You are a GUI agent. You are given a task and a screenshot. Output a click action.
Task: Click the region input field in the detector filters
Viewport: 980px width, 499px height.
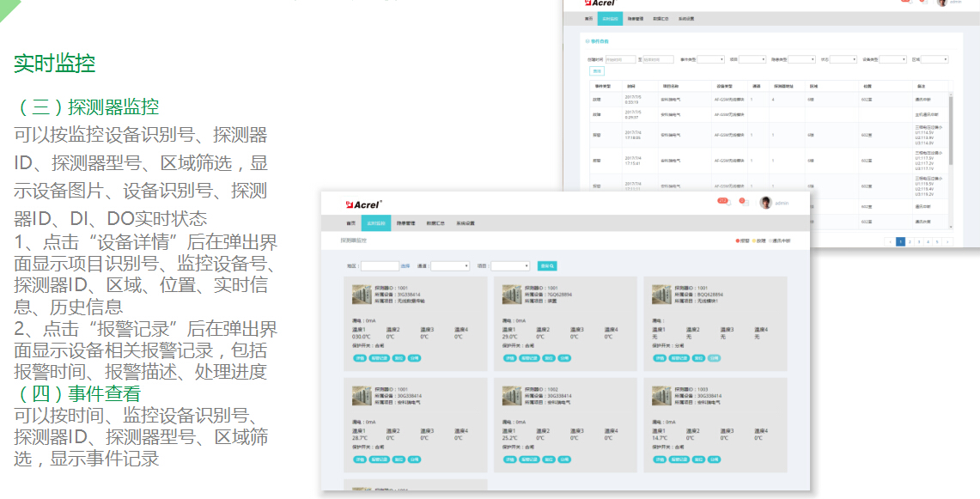tap(380, 266)
